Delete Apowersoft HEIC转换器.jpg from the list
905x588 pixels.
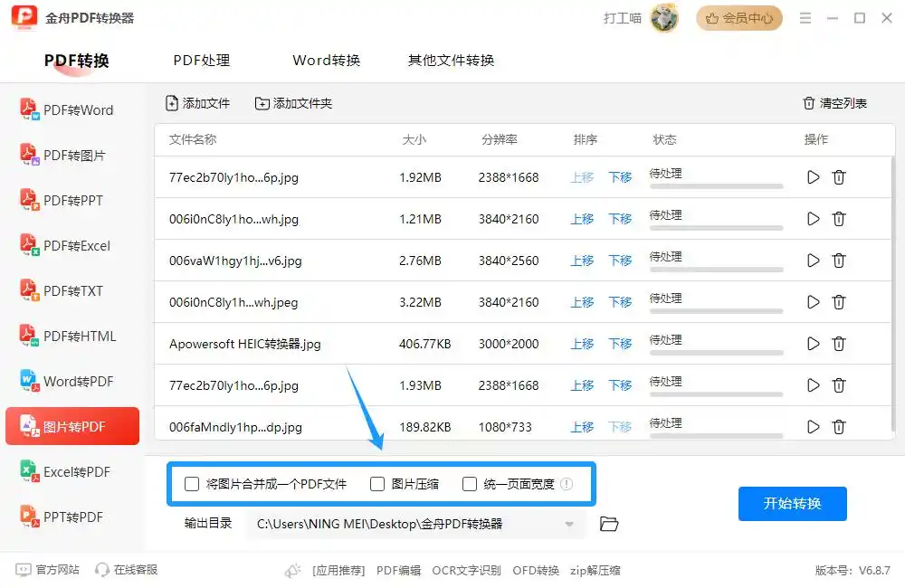(x=839, y=344)
